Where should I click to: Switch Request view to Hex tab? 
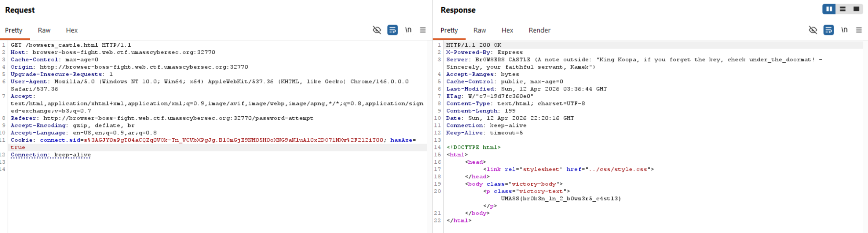coord(72,30)
